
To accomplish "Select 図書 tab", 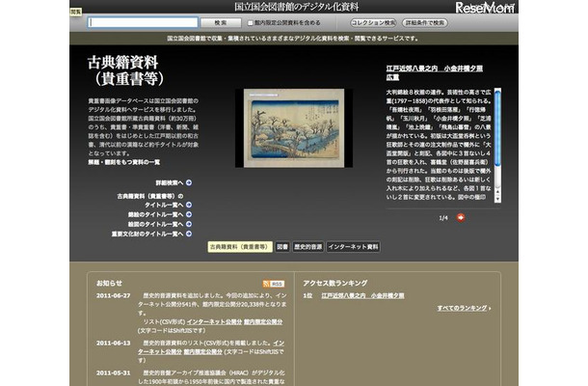I will coord(282,247).
